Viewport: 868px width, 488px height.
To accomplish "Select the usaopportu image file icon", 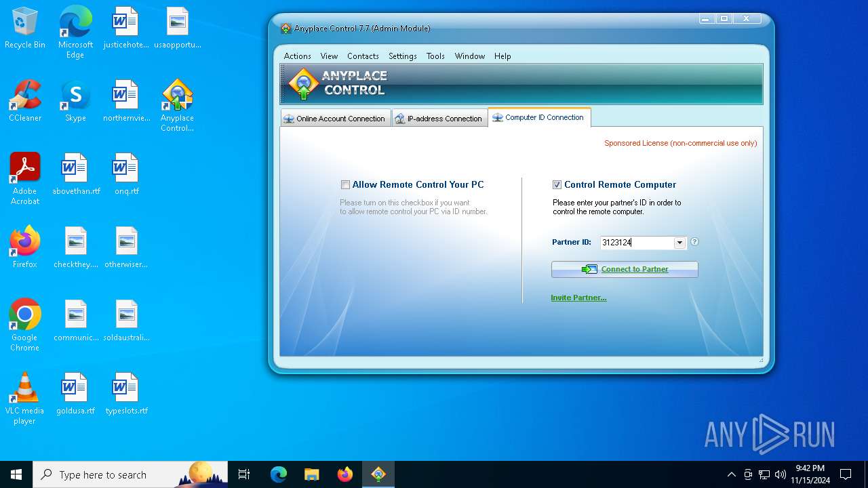I will [177, 28].
